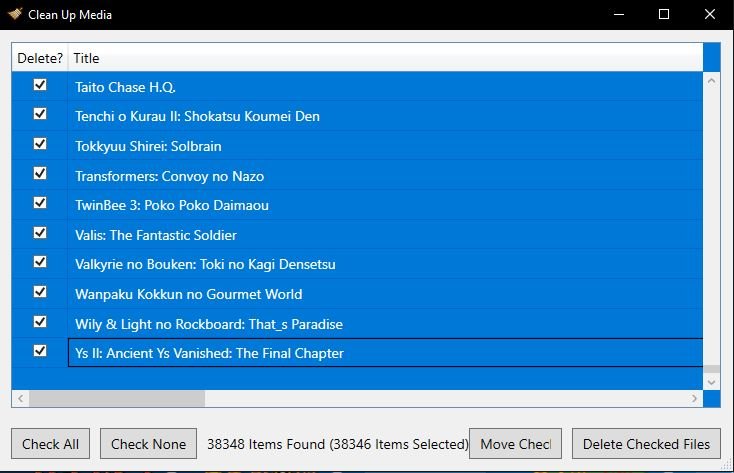Minimize the Clean Up Media window
This screenshot has height=473, width=734.
pyautogui.click(x=619, y=15)
